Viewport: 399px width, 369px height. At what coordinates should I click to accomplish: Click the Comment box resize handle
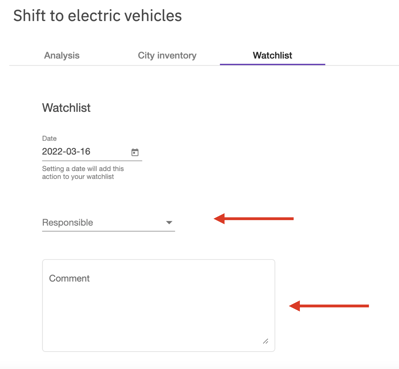[265, 341]
